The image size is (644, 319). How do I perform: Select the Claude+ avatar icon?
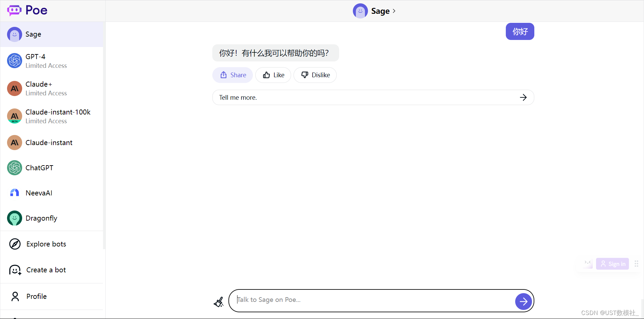tap(14, 89)
